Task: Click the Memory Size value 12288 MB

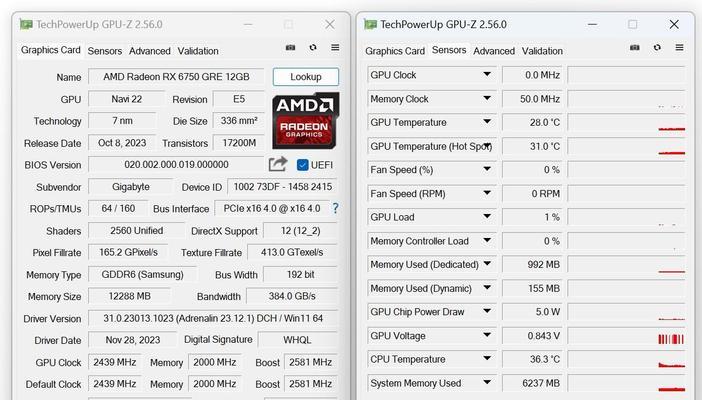Action: 129,296
